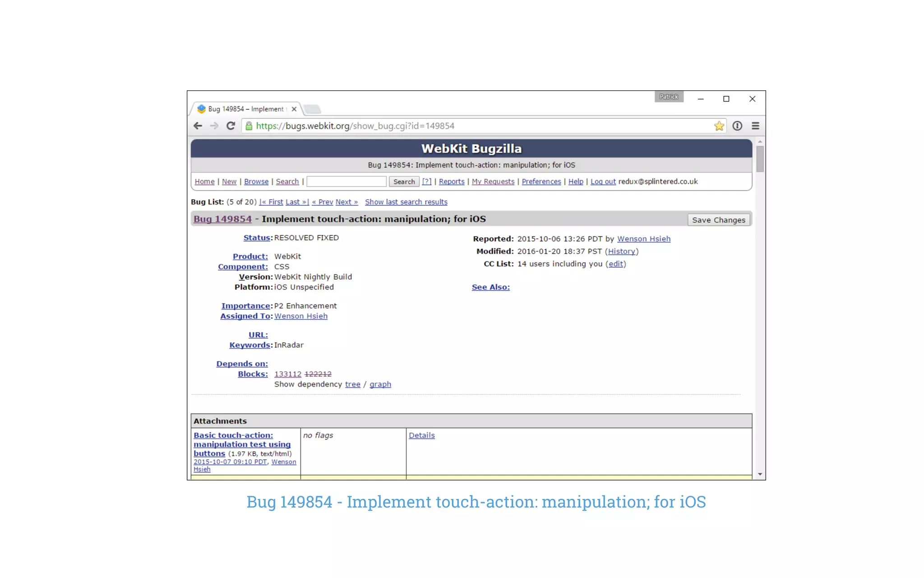Open struck-through bug 122212
The width and height of the screenshot is (924, 578).
pos(318,374)
